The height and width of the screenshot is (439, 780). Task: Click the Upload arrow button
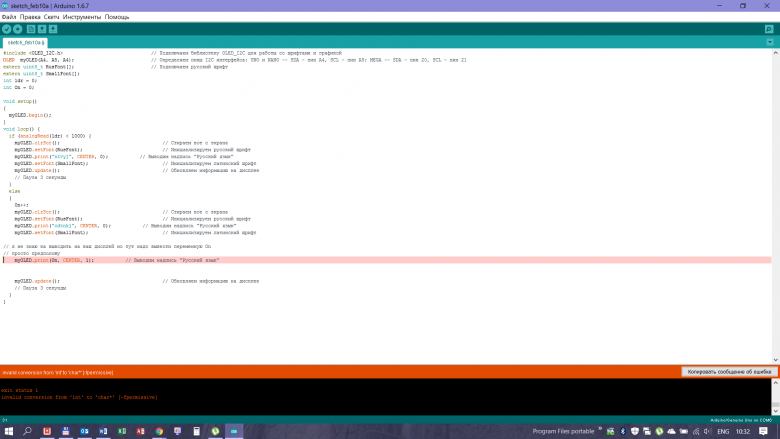coord(18,29)
